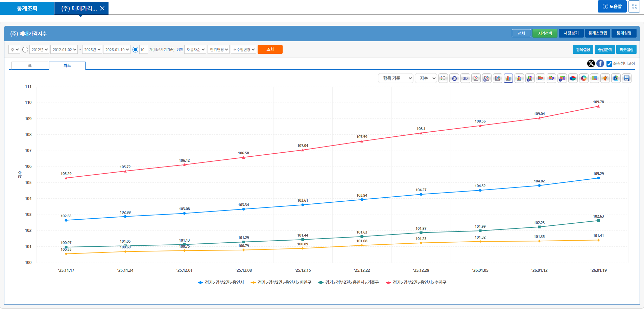644x310 pixels.
Task: Select the recent count radio button
Action: 135,49
